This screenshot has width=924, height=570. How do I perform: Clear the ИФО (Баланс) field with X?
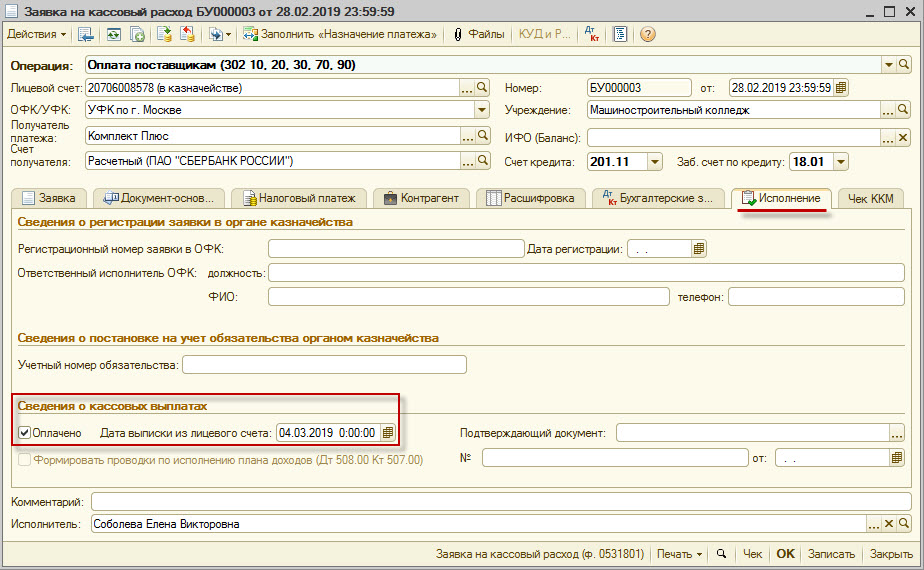(903, 138)
